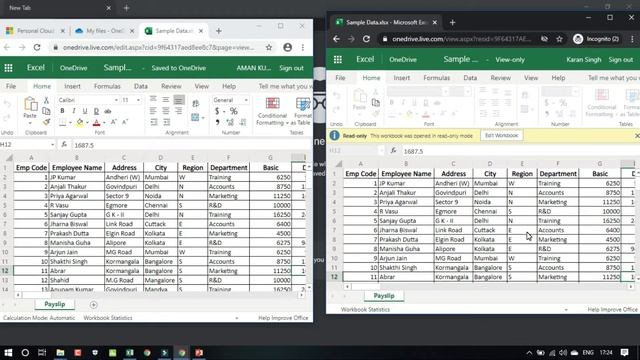Image resolution: width=640 pixels, height=360 pixels.
Task: Click Increase Indent icon in left Excel
Action: coord(167,122)
